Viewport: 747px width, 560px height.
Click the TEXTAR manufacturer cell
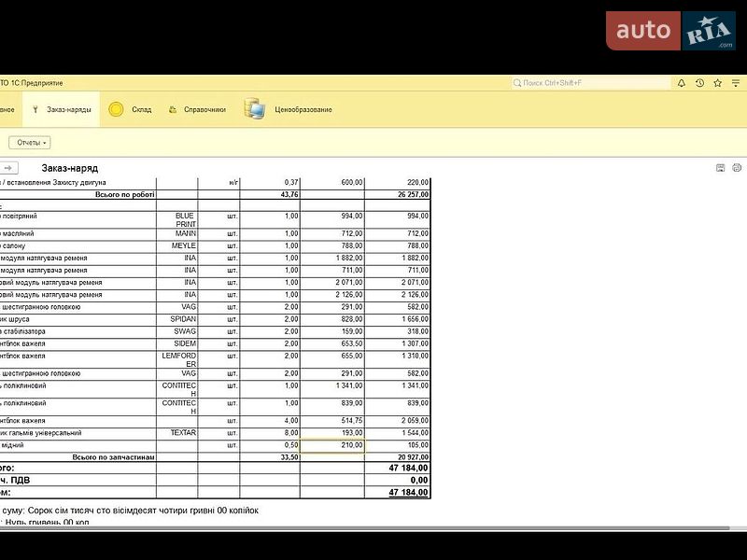pyautogui.click(x=176, y=433)
